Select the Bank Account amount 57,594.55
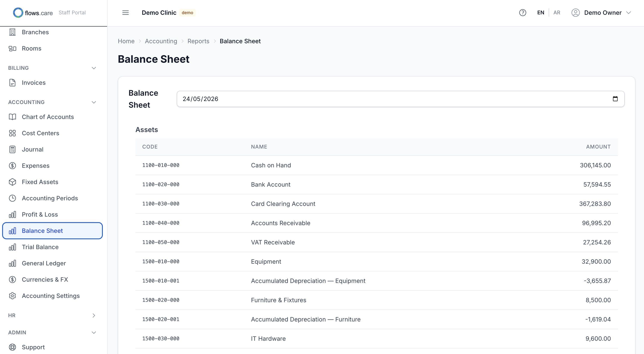The height and width of the screenshot is (354, 644). (597, 185)
